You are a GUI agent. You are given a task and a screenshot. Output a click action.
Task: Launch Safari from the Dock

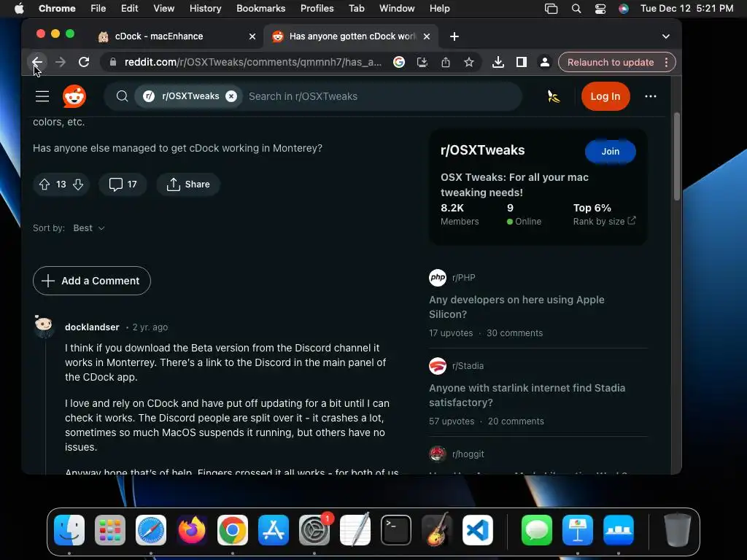click(151, 530)
